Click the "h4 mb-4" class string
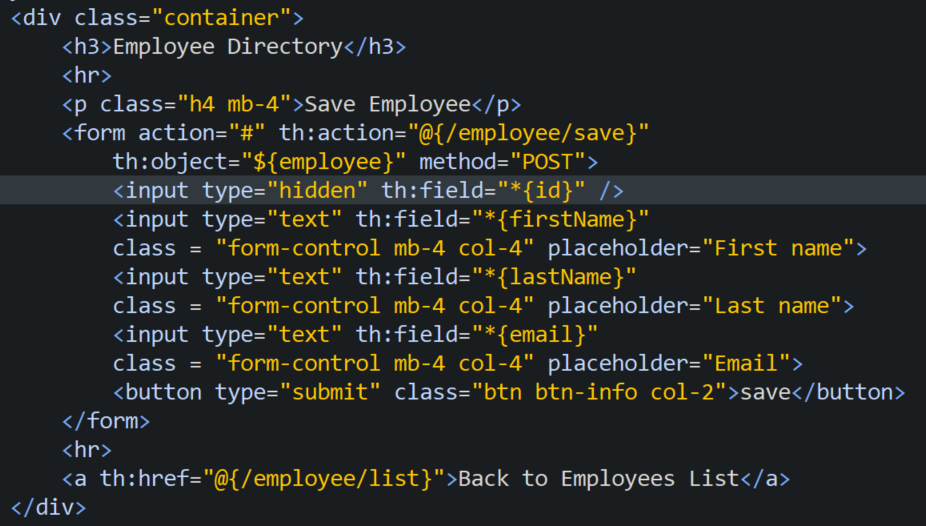Viewport: 926px width, 526px height. click(234, 104)
